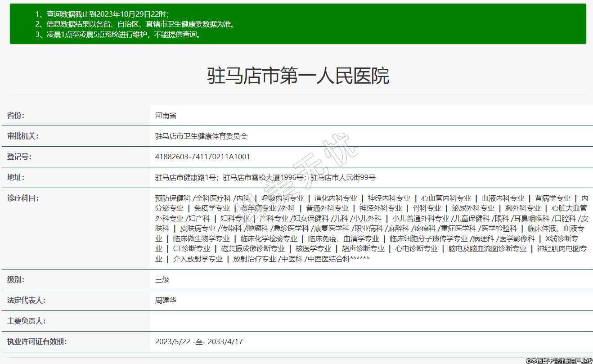Viewport: 593px width, 364px height.
Task: Click the notice line about 卫生健康委 data
Action: coord(135,24)
